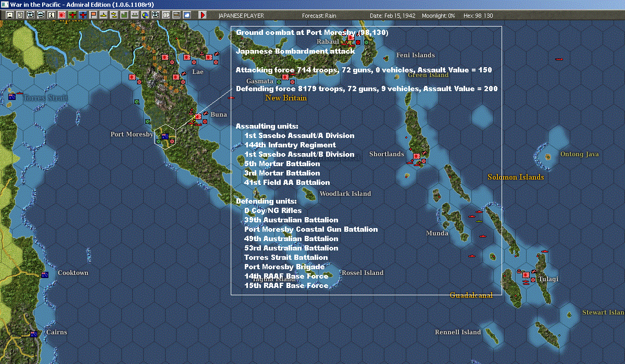Viewport: 625px width, 364px height.
Task: Click the save game floppy disk icon
Action: (x=9, y=15)
